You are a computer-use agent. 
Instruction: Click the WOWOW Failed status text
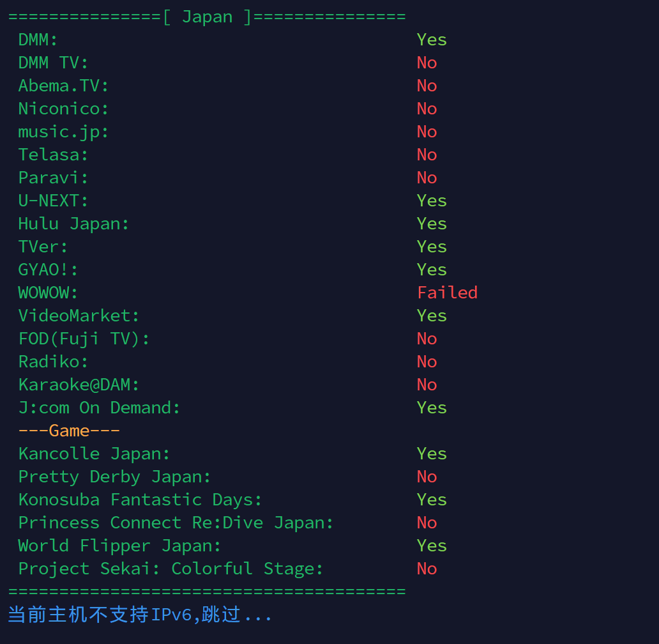click(x=447, y=293)
